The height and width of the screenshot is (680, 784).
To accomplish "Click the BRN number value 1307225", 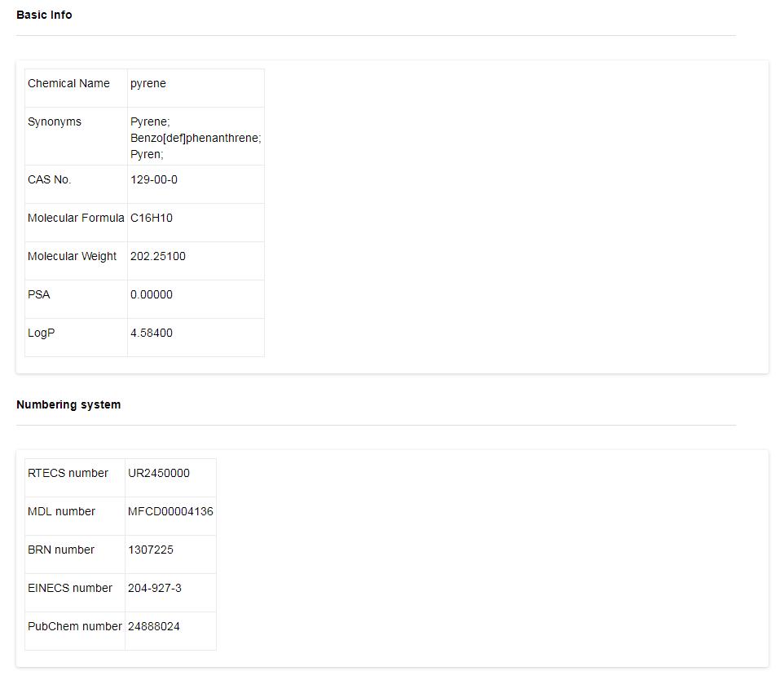I will [x=151, y=550].
